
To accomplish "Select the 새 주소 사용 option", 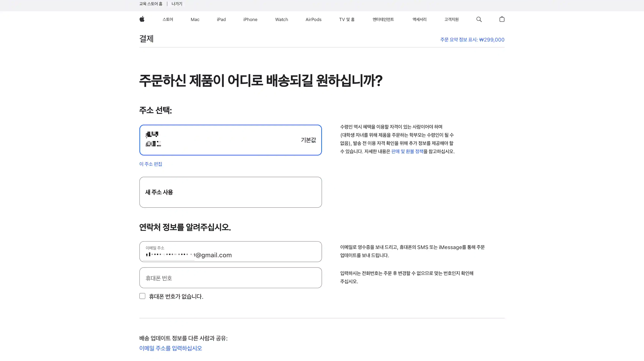I will coord(231,192).
